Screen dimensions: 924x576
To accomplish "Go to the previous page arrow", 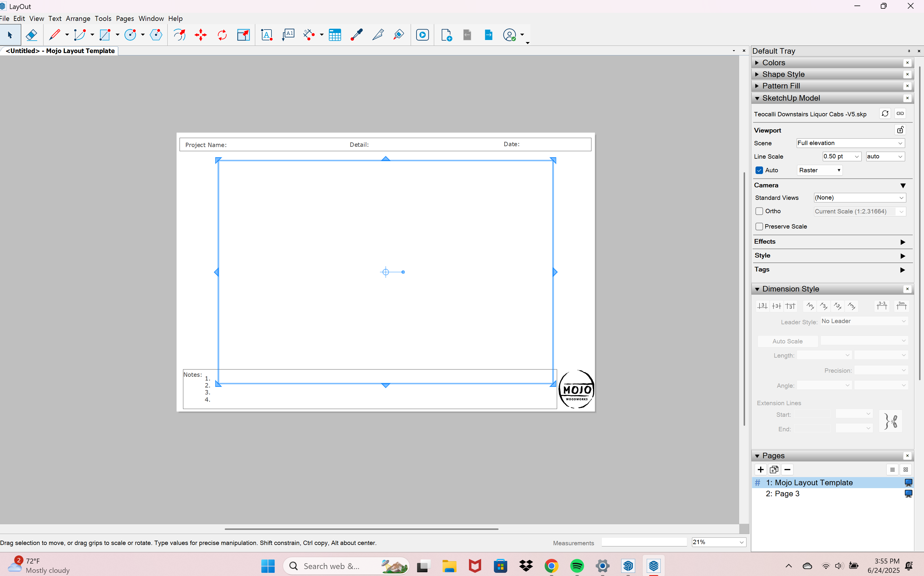I will click(x=467, y=35).
